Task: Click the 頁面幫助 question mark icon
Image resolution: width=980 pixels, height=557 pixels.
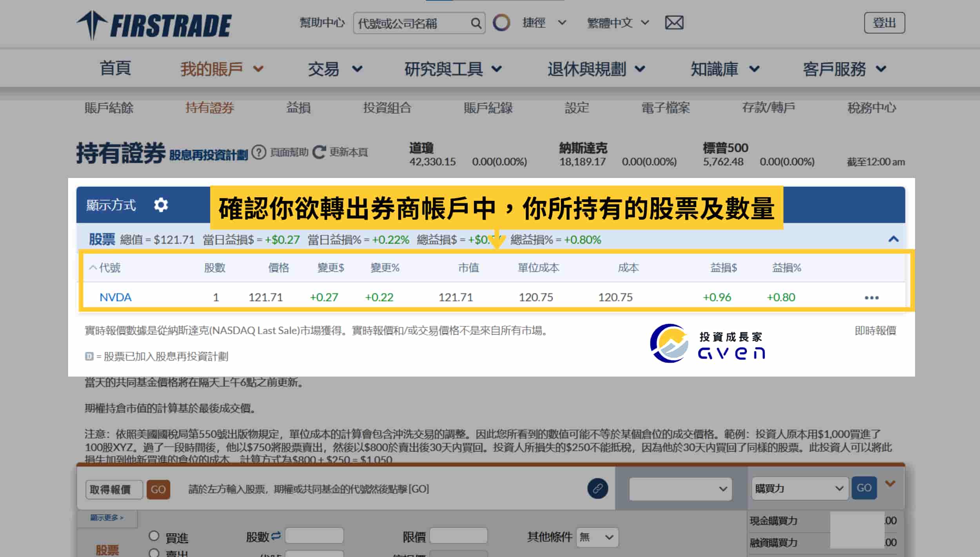Action: (x=258, y=152)
